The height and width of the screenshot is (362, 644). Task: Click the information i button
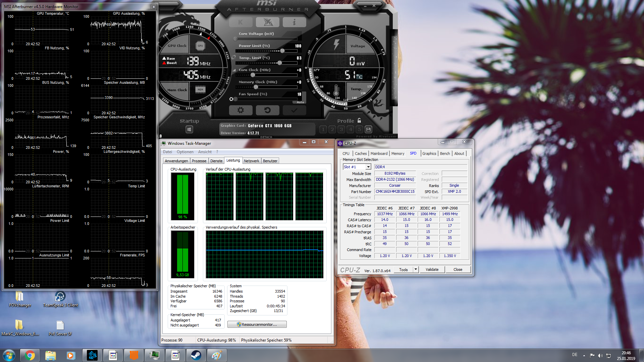pyautogui.click(x=294, y=22)
